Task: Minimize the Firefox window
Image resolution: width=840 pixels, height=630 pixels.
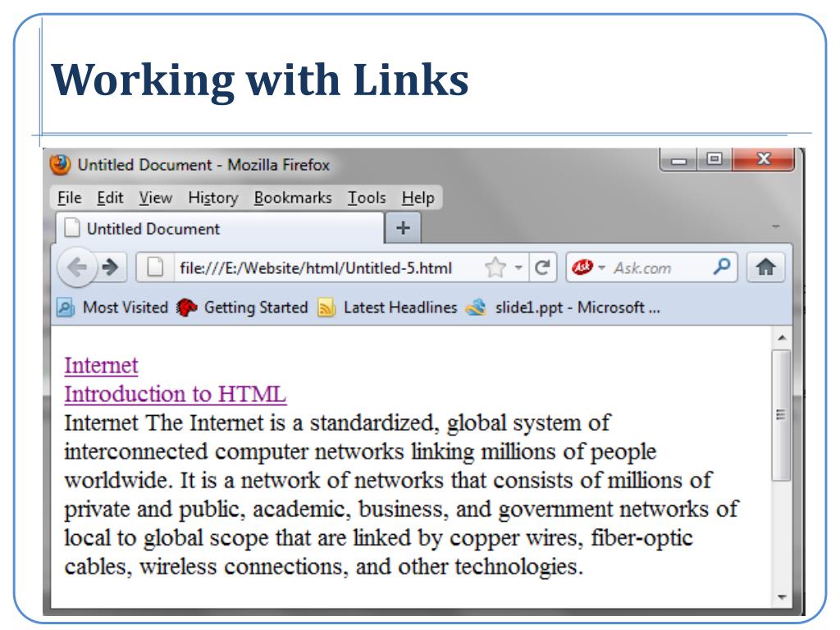Action: click(678, 160)
